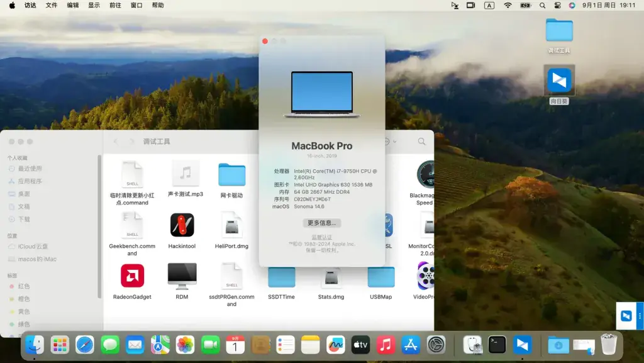
Task: Open Launchpad from the Dock
Action: point(60,345)
